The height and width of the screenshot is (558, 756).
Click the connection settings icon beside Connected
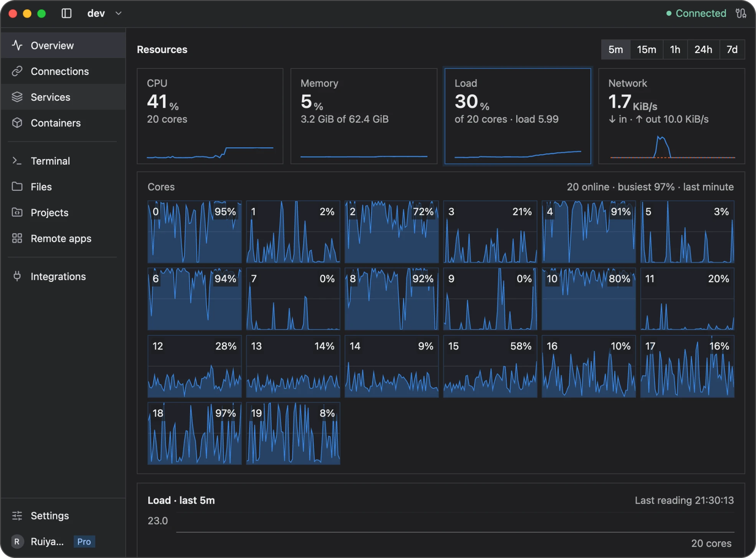(x=741, y=13)
